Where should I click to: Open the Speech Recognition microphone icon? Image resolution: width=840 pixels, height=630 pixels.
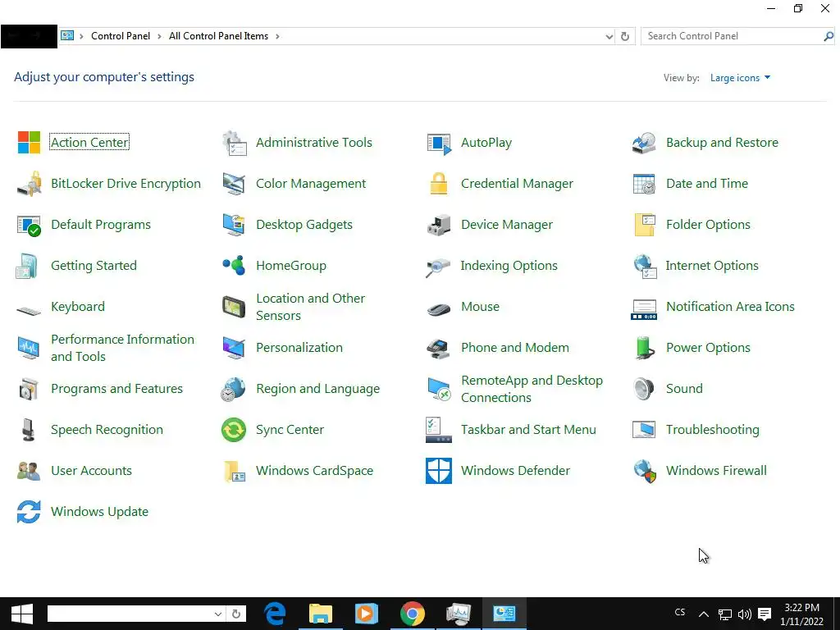29,430
